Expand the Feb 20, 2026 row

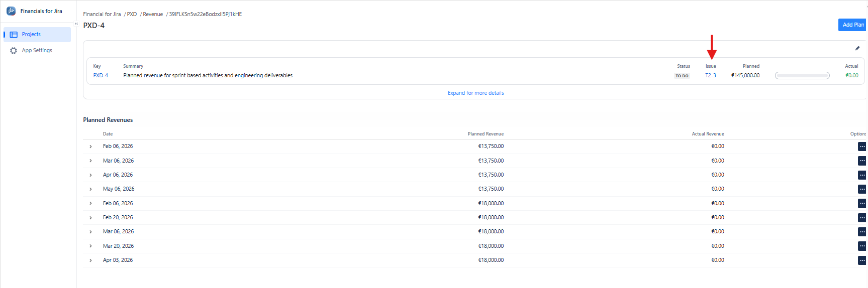point(90,218)
